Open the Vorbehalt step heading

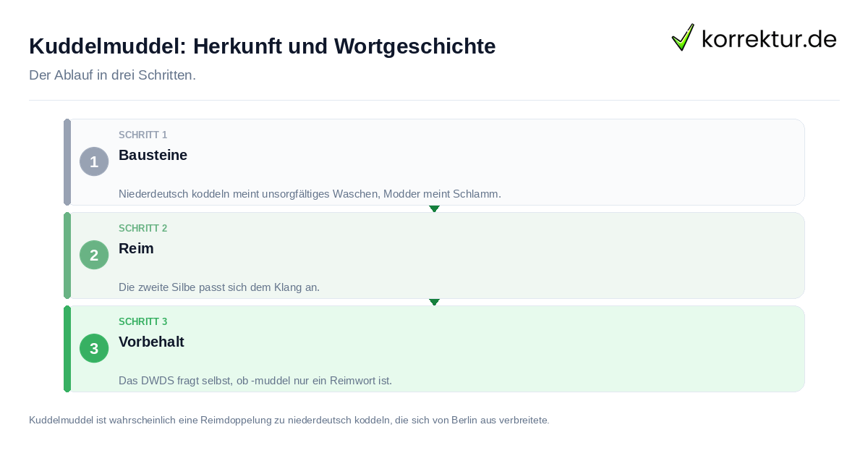[x=151, y=342]
